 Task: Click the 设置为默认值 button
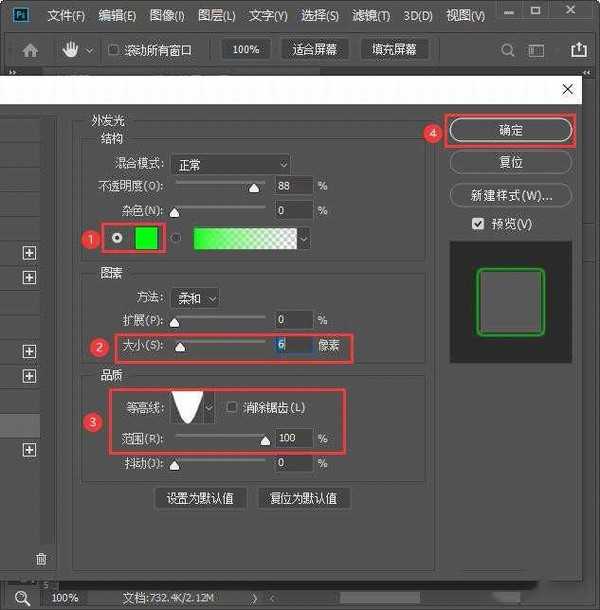200,498
